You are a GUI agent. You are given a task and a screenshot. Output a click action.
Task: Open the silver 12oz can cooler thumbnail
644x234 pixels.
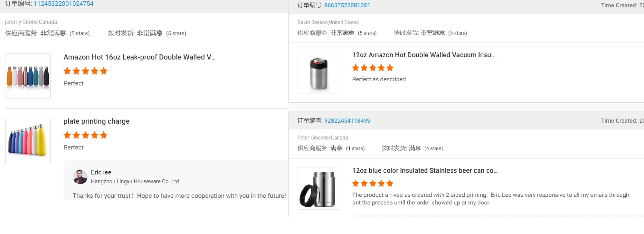click(319, 73)
